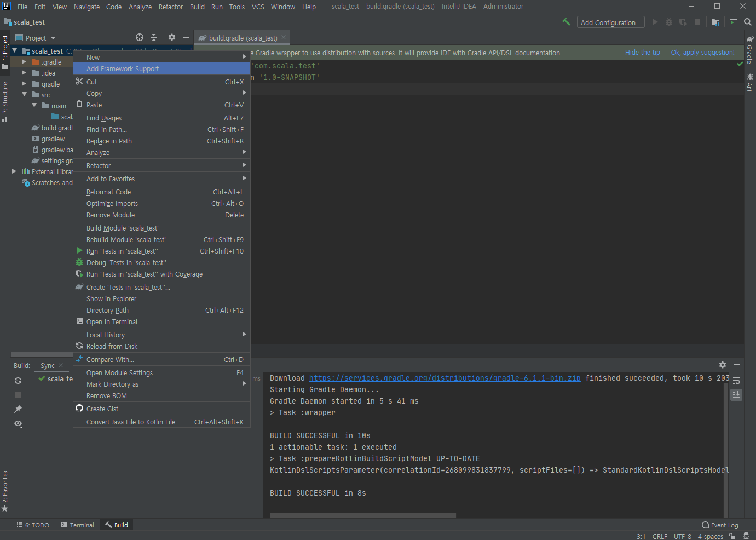
Task: Pin the Build tab with the pin icon
Action: pyautogui.click(x=18, y=409)
